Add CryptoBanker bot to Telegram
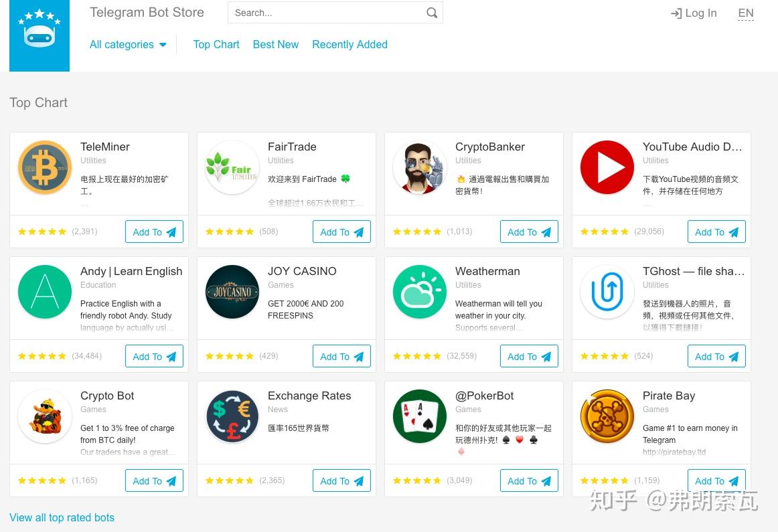 click(x=530, y=232)
